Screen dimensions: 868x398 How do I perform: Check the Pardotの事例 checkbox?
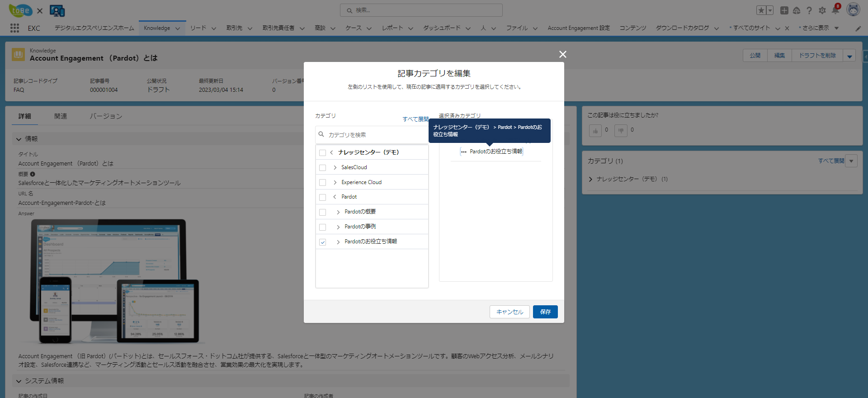pos(322,227)
